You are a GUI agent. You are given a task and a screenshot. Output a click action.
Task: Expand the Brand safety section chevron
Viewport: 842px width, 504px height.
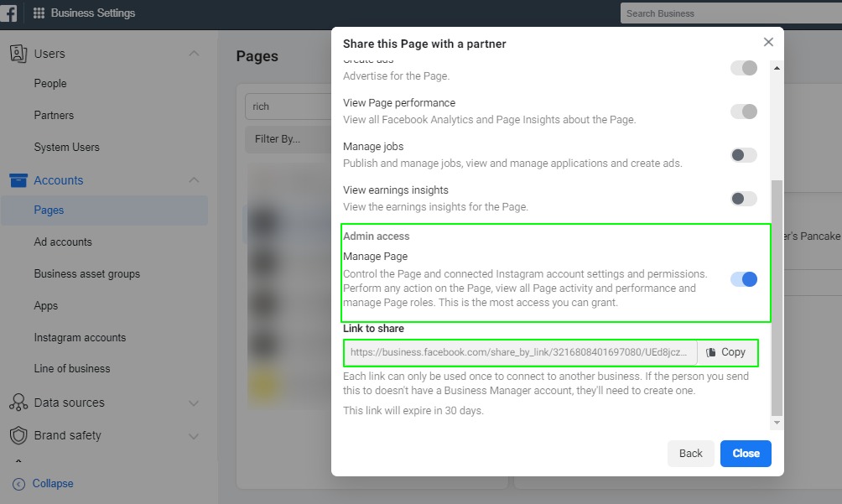click(194, 436)
